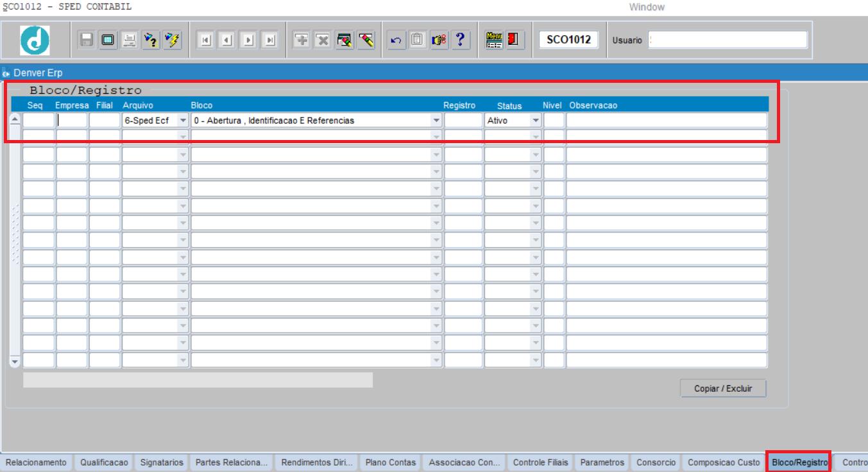Open the Status dropdown showing Ativo
The height and width of the screenshot is (472, 868).
tap(536, 121)
